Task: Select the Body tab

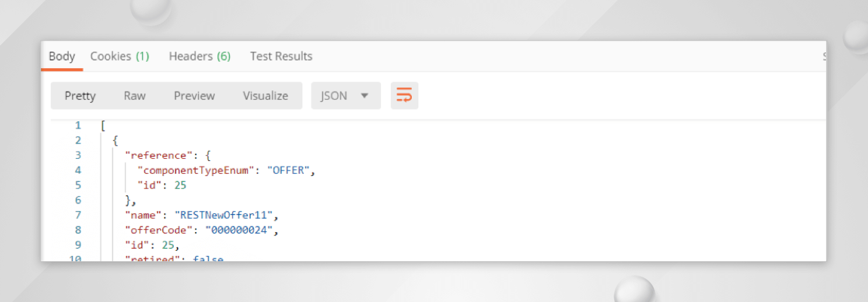Action: (62, 57)
